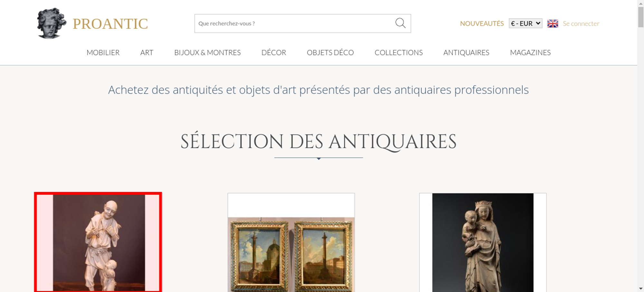The height and width of the screenshot is (292, 644).
Task: Open the ivory figure statue thumbnail
Action: (x=98, y=242)
